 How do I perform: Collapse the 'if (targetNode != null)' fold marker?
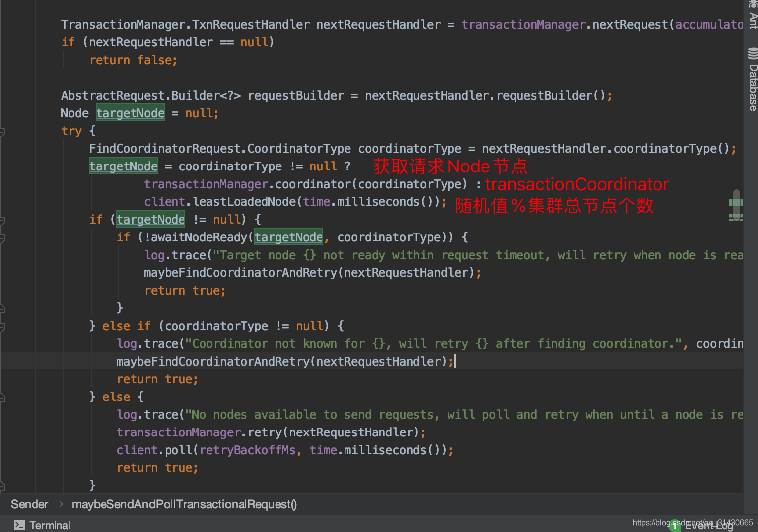pyautogui.click(x=2, y=220)
